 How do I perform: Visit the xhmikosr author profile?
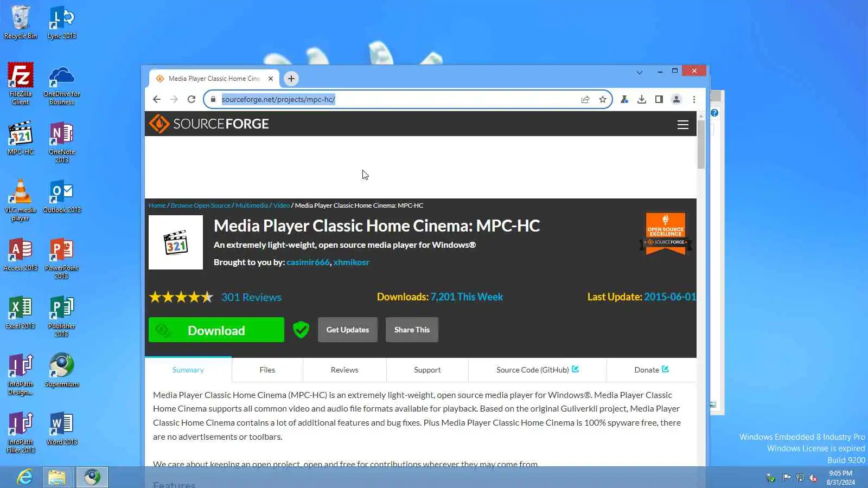351,262
